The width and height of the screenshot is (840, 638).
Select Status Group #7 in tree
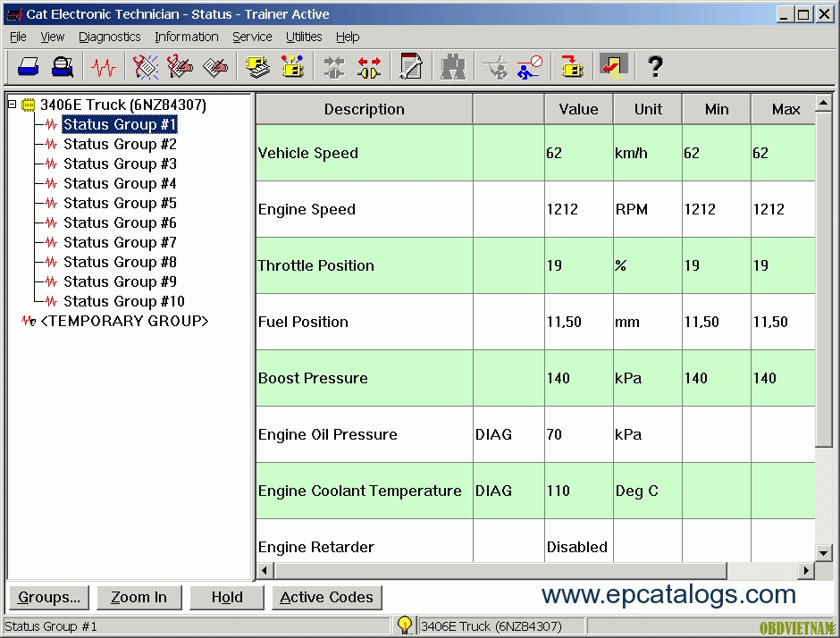click(x=120, y=243)
